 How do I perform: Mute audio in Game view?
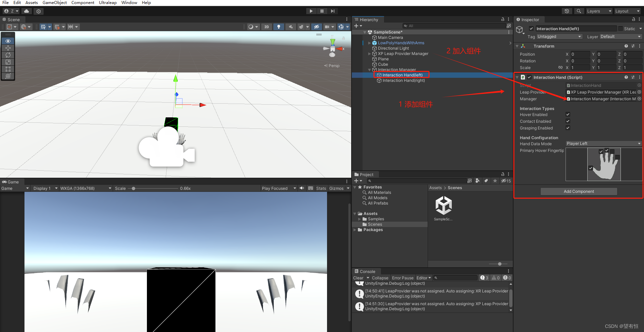(x=302, y=188)
